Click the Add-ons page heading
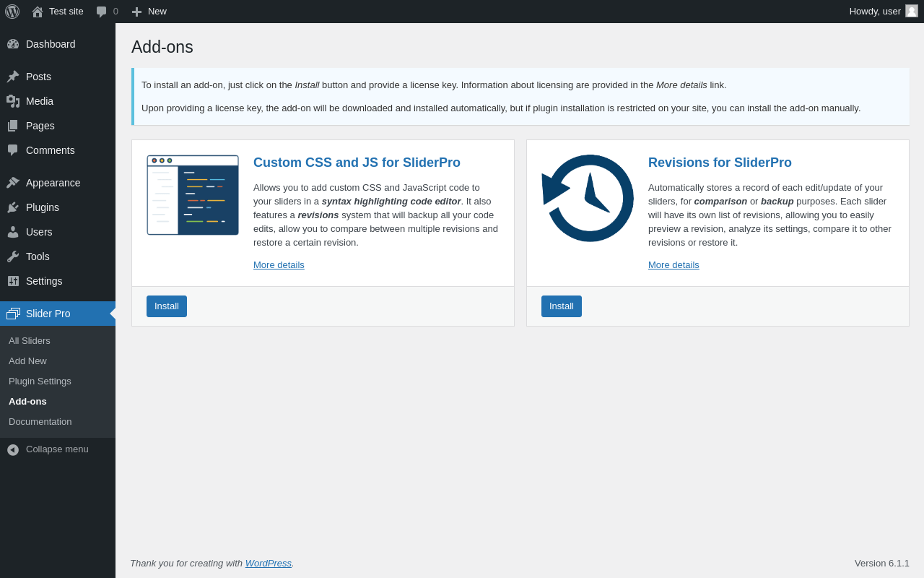The image size is (924, 578). tap(162, 47)
